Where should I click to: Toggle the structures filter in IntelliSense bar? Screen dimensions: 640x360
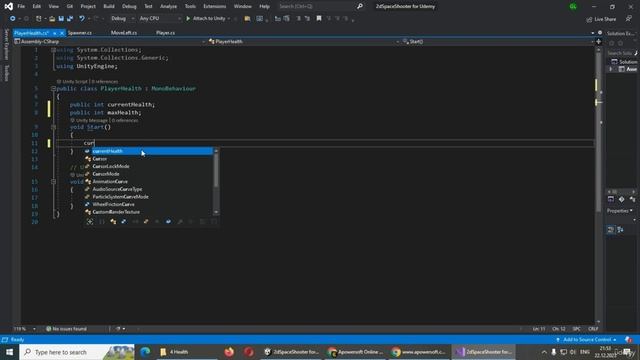click(124, 222)
